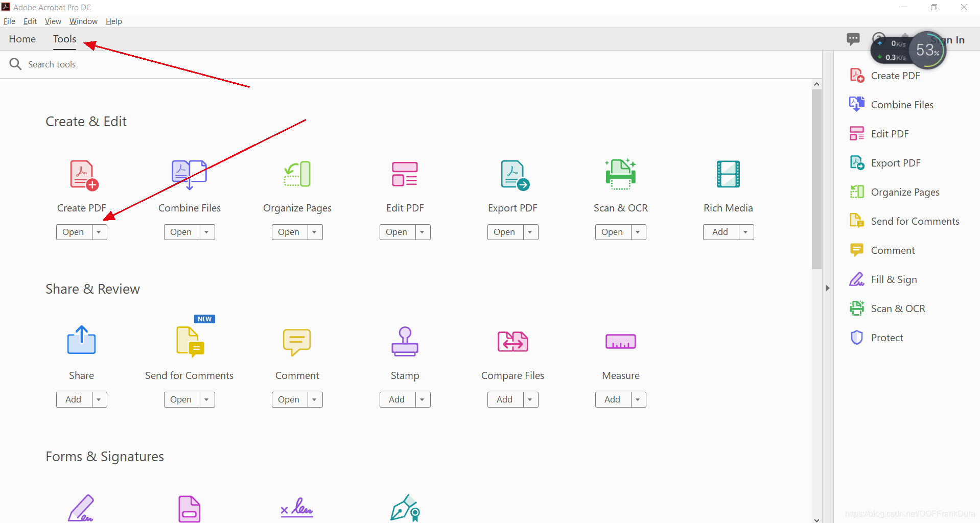Collapse the right pane with the arrow

click(x=828, y=288)
